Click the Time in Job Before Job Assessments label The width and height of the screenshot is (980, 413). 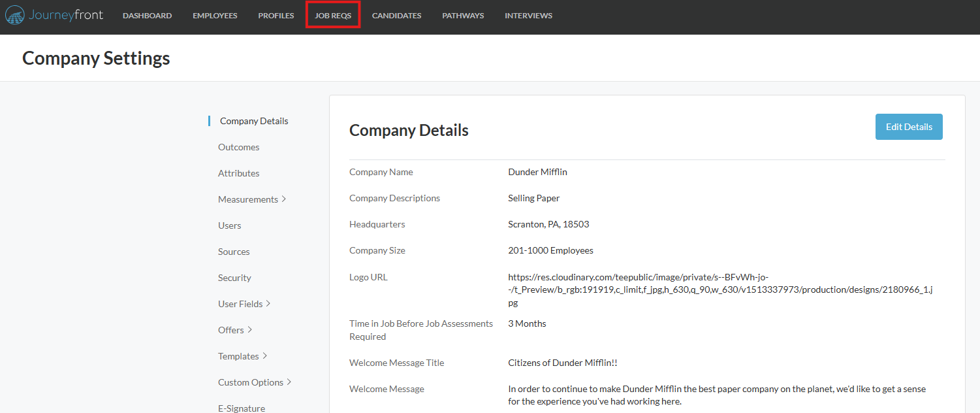[x=421, y=330]
